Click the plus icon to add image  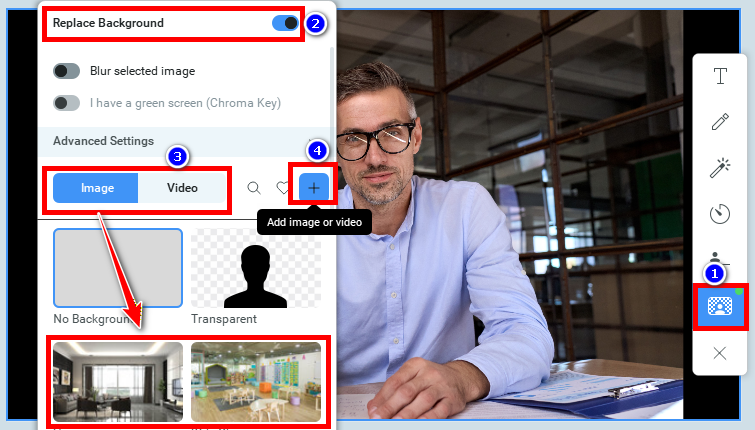click(314, 188)
